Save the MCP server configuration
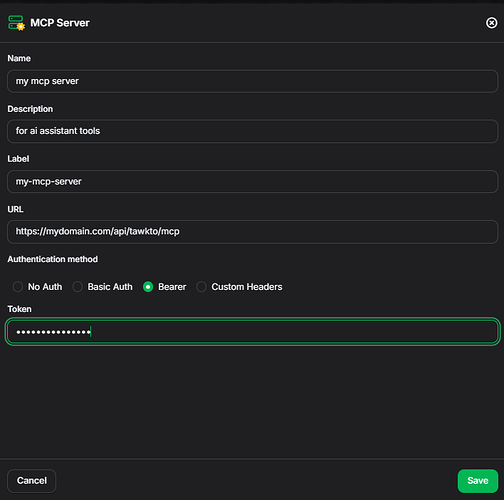This screenshot has width=504, height=500. click(x=478, y=481)
